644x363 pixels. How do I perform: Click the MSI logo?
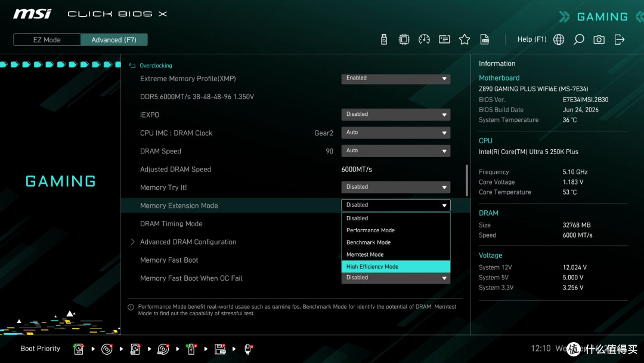tap(32, 14)
